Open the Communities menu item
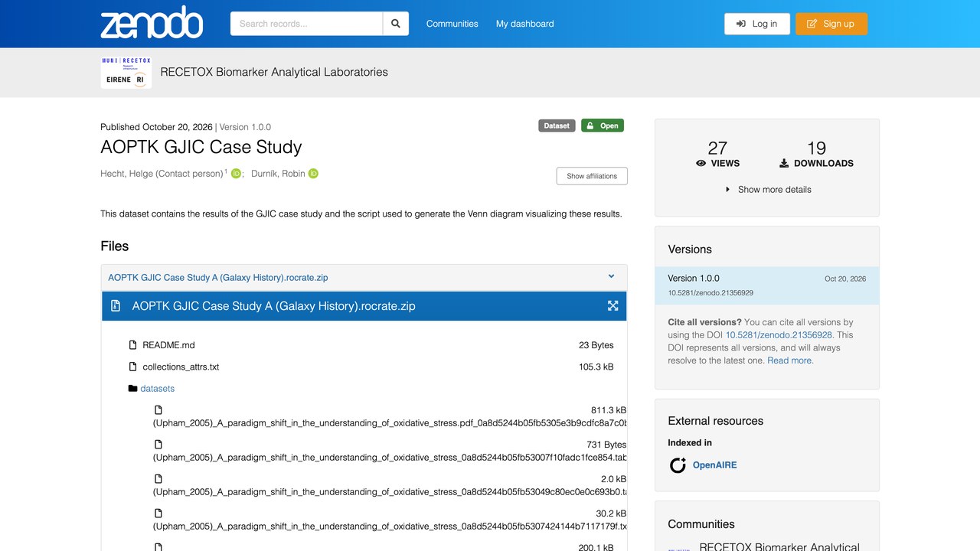The height and width of the screenshot is (551, 980). pyautogui.click(x=452, y=24)
